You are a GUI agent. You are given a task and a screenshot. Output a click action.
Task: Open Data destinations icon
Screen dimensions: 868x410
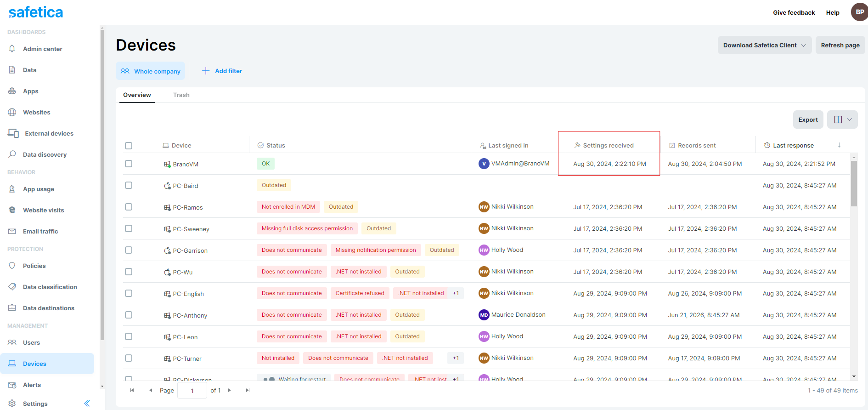(12, 308)
